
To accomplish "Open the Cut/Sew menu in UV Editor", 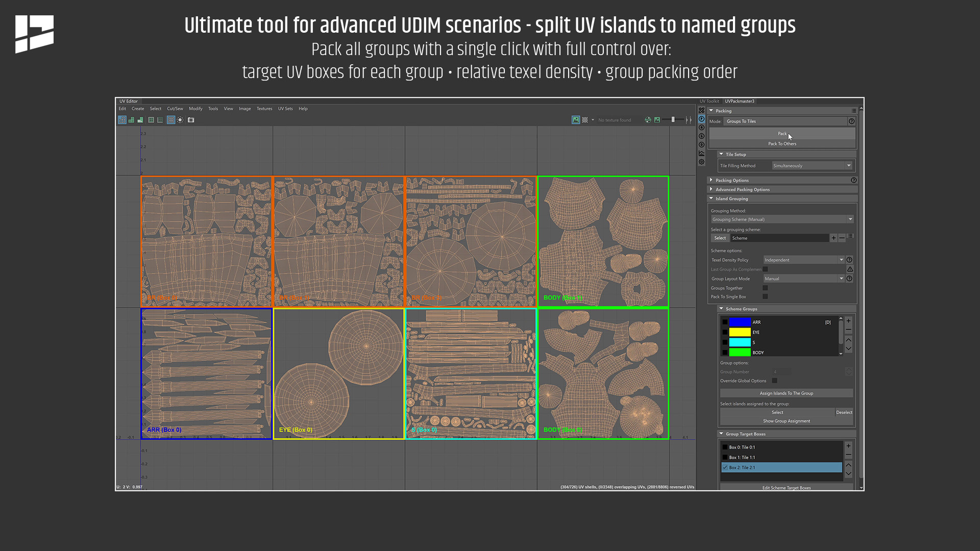I will click(x=175, y=109).
